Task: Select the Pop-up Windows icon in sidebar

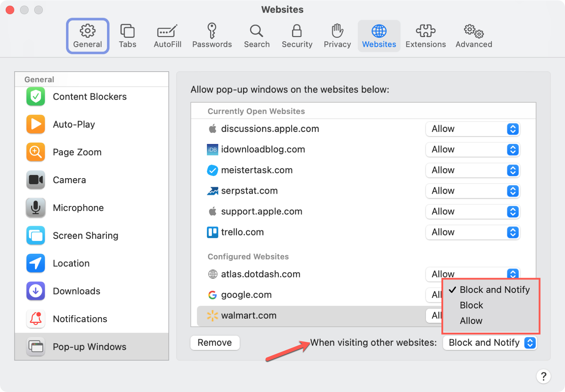Action: click(36, 347)
